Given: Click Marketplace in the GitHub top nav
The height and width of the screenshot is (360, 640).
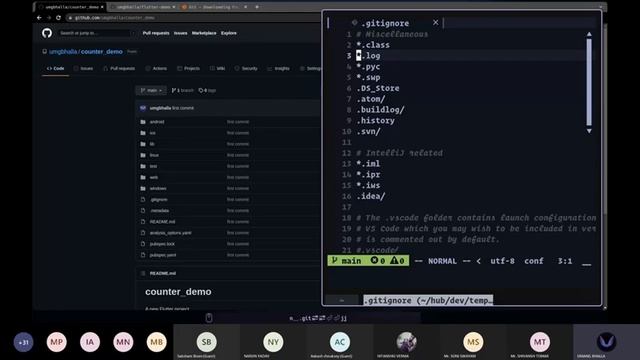Looking at the screenshot, I should (x=204, y=33).
